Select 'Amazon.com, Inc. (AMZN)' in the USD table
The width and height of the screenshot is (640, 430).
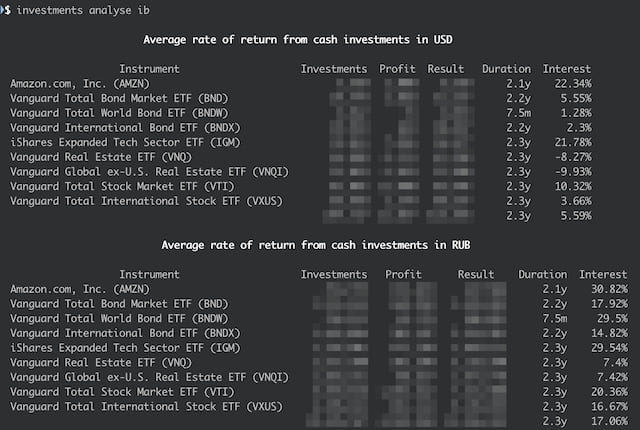80,84
